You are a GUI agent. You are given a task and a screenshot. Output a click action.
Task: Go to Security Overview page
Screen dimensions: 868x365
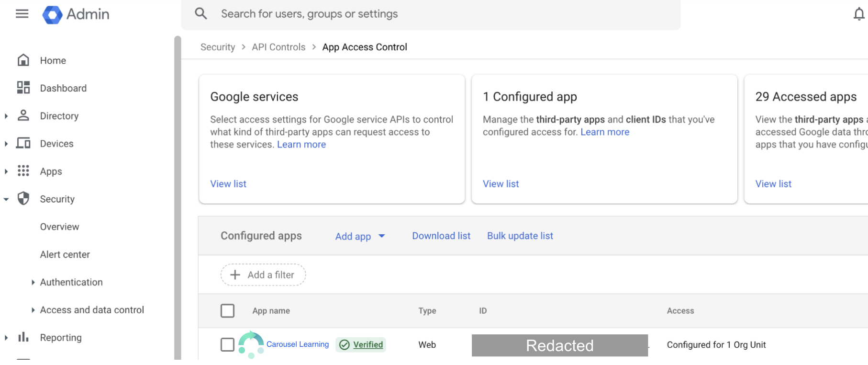coord(60,227)
